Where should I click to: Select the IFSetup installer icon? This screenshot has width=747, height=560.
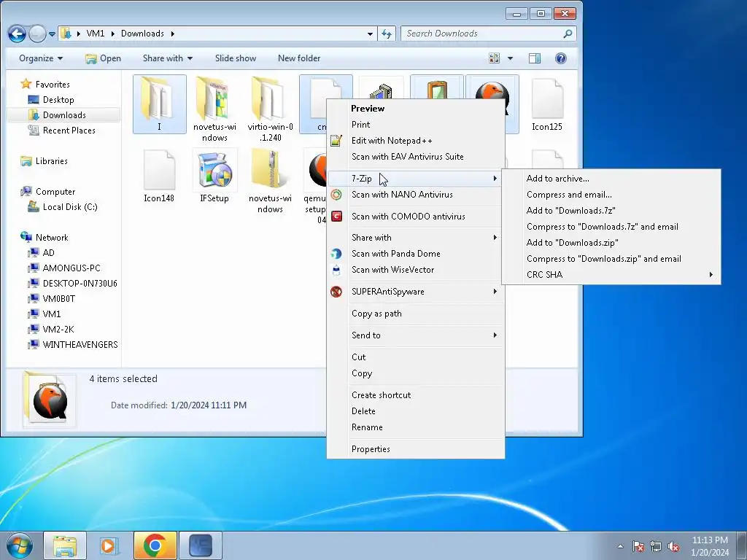pos(214,176)
